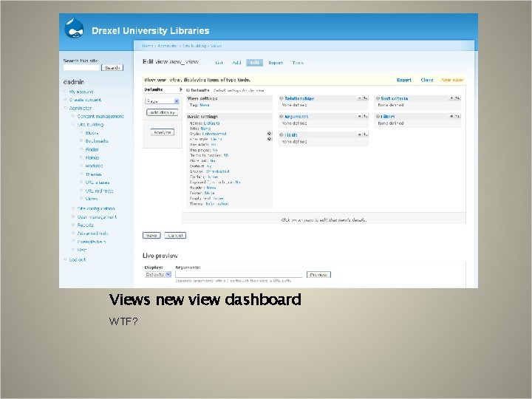Select the Edit tab
The width and height of the screenshot is (532, 399).
254,63
